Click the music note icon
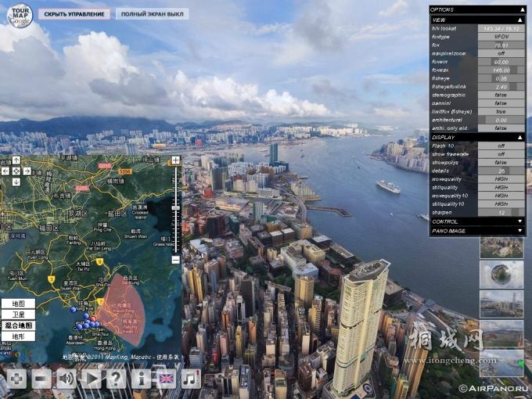This screenshot has height=399, width=532. tap(190, 379)
